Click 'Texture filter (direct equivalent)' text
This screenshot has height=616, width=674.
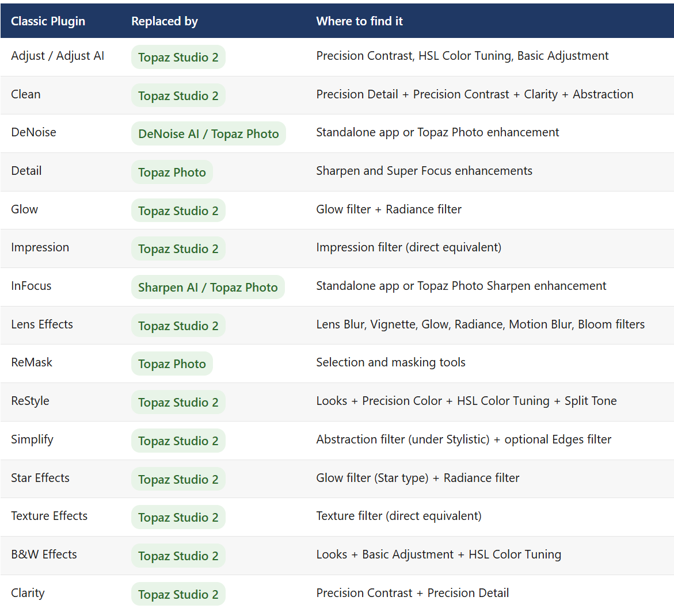[x=398, y=516]
